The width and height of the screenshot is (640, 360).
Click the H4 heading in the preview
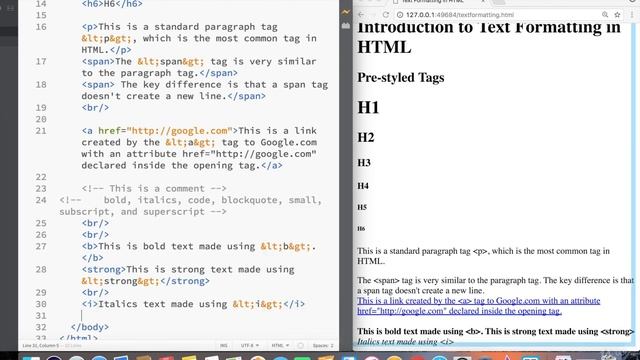tap(363, 186)
